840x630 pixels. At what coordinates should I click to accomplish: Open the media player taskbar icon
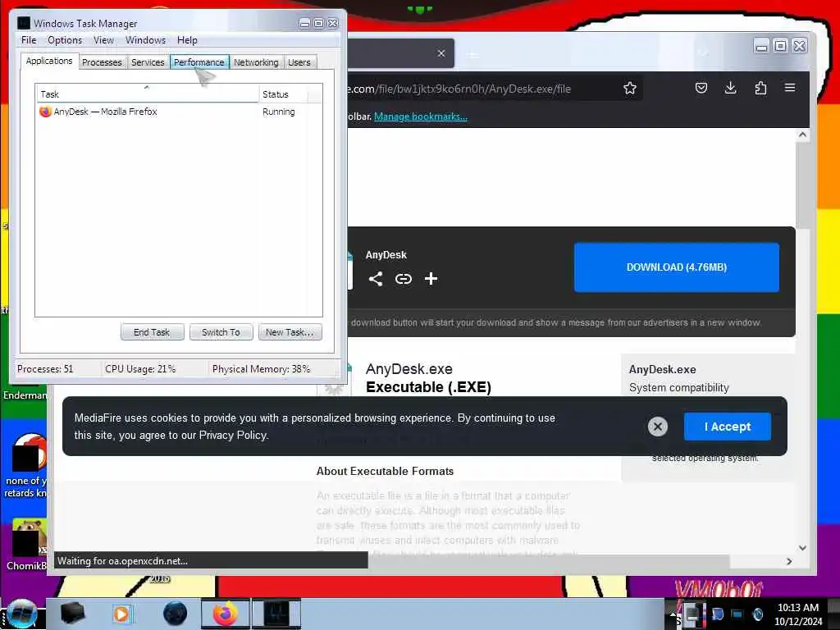point(121,614)
